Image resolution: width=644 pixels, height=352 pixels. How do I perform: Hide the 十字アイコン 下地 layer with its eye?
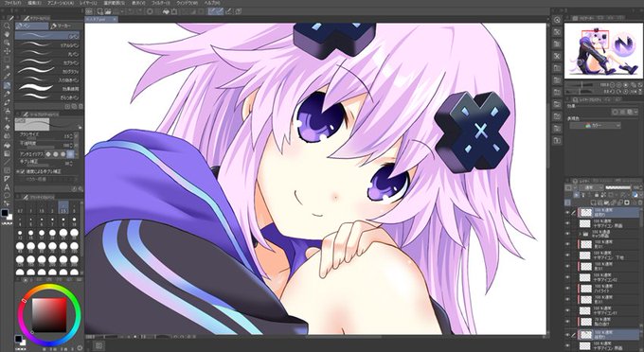(566, 255)
